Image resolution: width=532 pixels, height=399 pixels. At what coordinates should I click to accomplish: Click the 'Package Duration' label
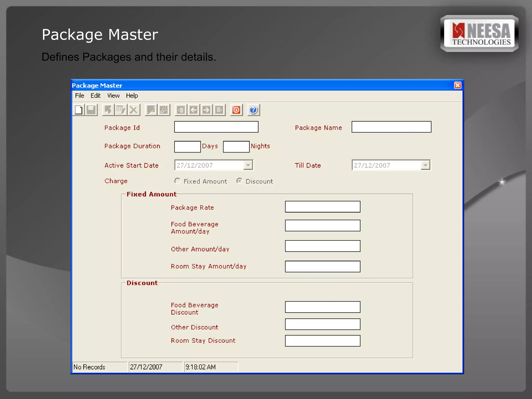132,146
